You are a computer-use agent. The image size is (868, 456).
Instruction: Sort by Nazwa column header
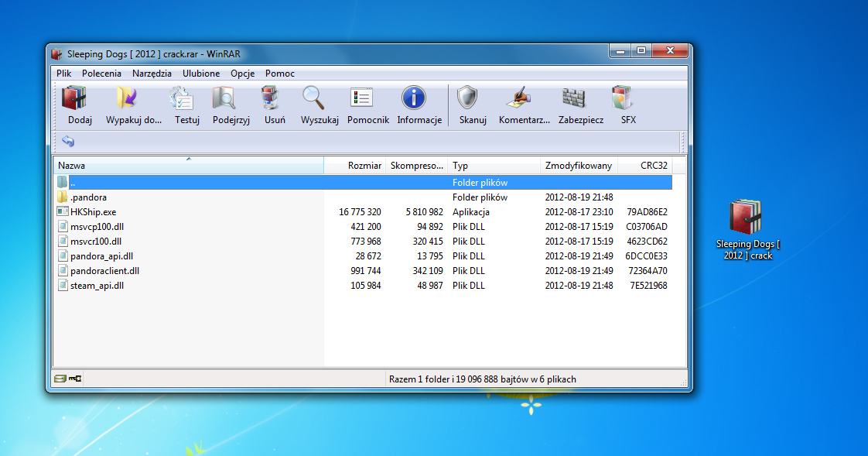(188, 165)
